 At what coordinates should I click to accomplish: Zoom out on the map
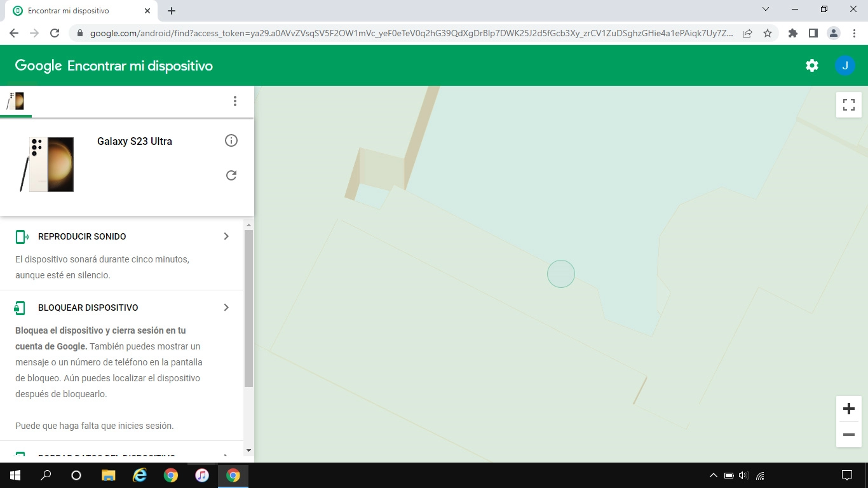848,435
